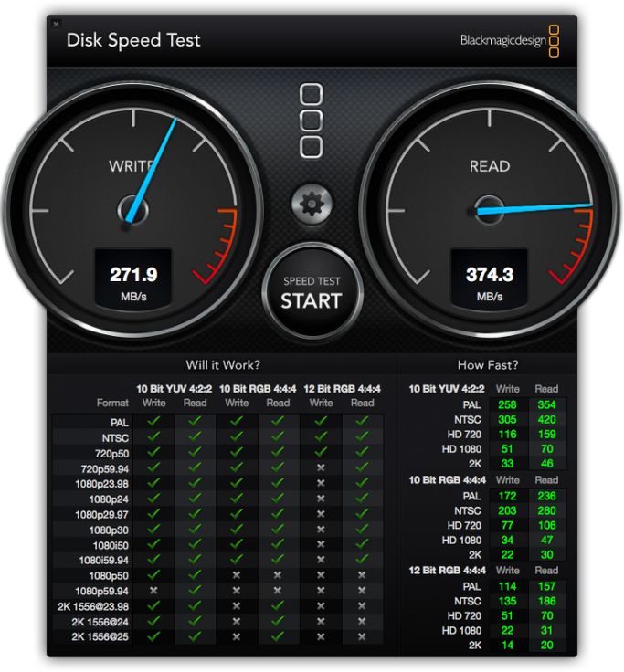Close the Disk Speed Test window
Image resolution: width=624 pixels, height=672 pixels.
click(56, 24)
